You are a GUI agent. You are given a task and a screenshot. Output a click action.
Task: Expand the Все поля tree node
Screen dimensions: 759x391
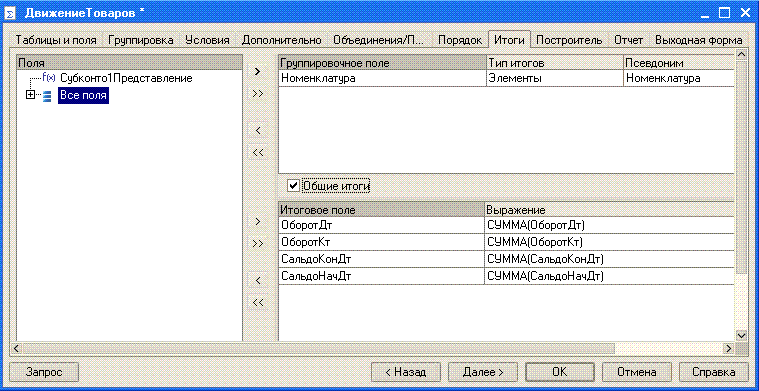tap(30, 95)
